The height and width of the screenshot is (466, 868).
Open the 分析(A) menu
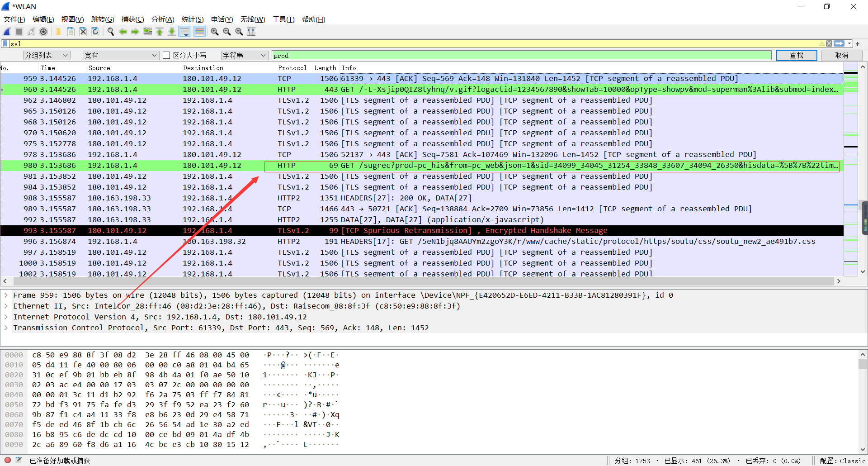(x=163, y=19)
